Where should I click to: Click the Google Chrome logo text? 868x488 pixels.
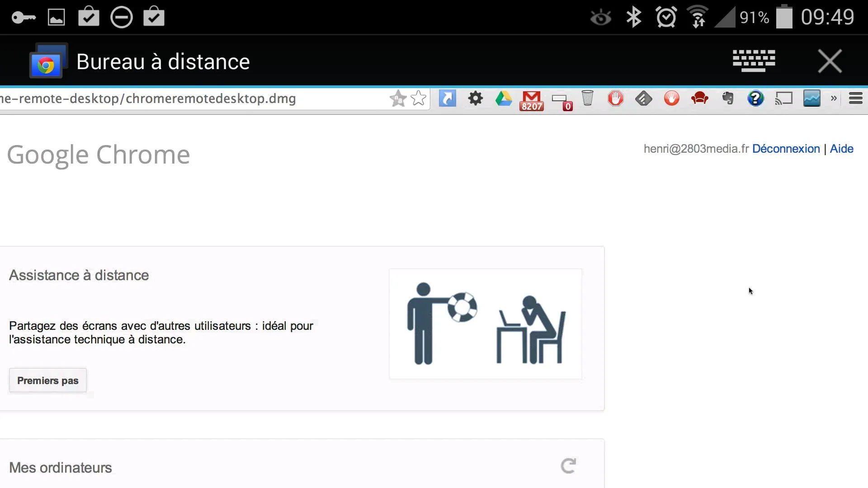point(99,155)
